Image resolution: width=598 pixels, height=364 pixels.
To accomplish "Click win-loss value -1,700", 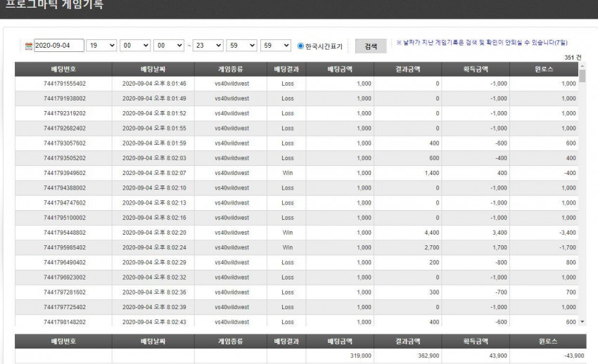I will [568, 247].
